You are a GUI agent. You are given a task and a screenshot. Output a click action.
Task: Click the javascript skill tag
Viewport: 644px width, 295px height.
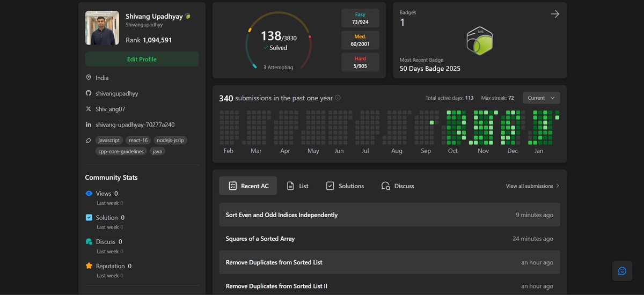point(109,140)
